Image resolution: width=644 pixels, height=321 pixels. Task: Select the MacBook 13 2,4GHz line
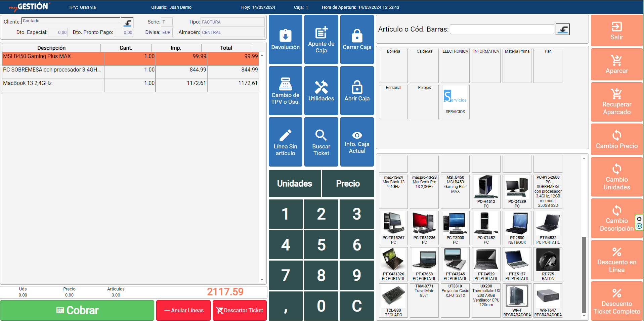coord(130,86)
